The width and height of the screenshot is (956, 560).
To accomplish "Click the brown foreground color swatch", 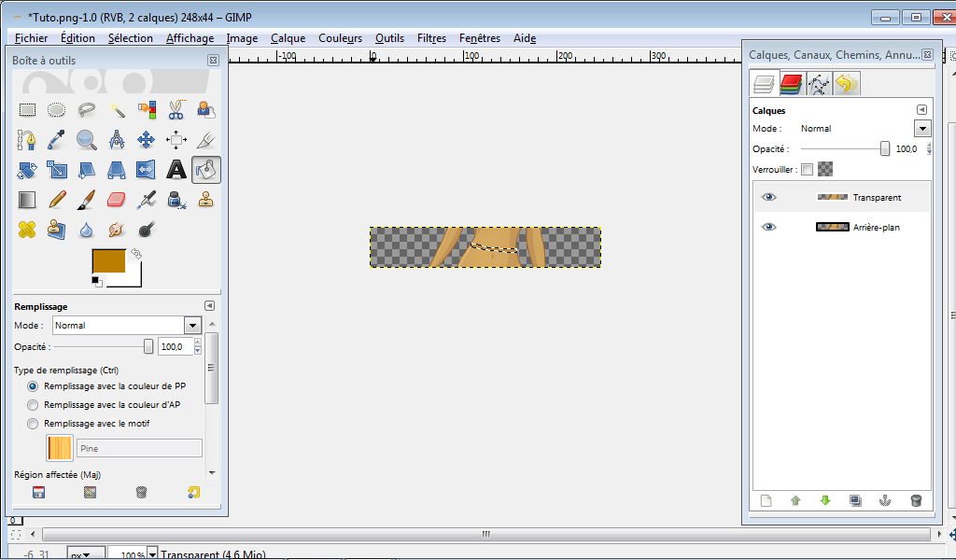I will [110, 262].
